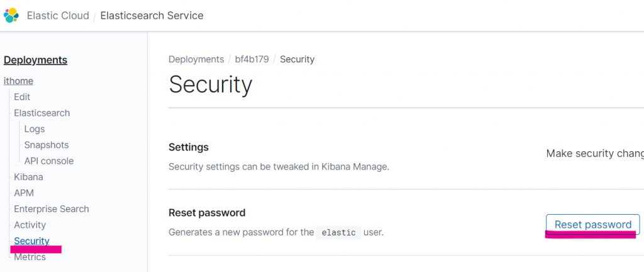Open Enterprise Search settings
The width and height of the screenshot is (644, 272).
(x=52, y=209)
